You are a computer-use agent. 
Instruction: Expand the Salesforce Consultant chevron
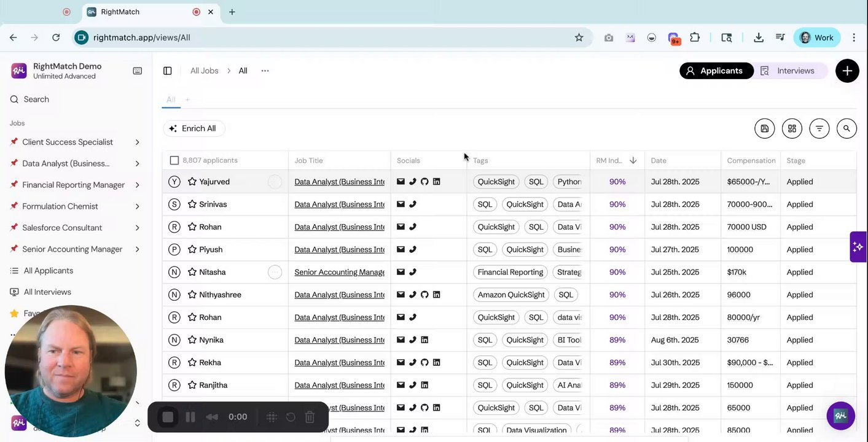point(137,228)
